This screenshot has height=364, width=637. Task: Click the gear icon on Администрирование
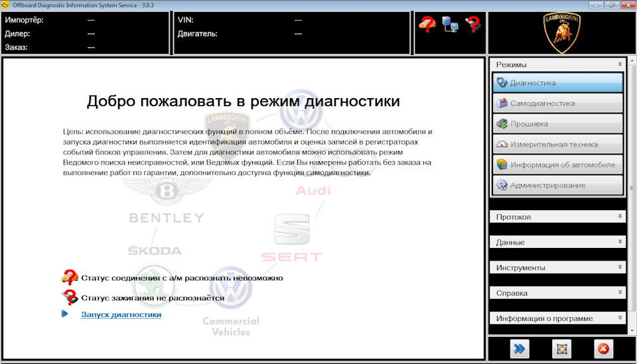[x=502, y=185]
